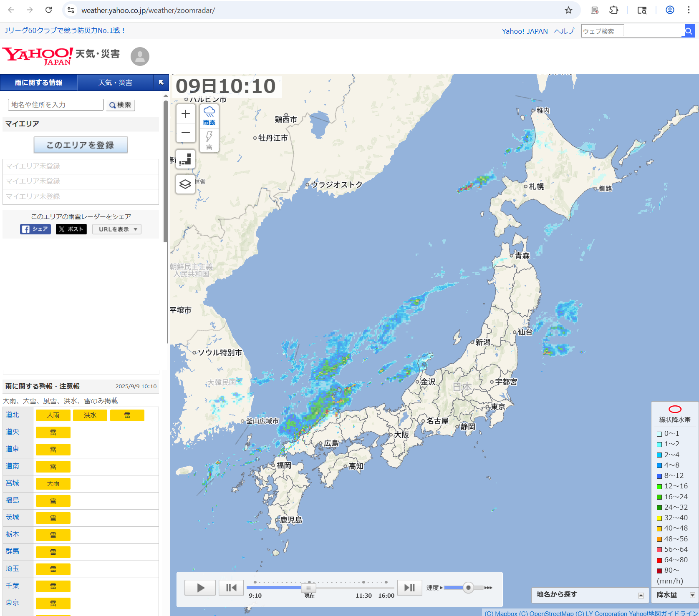Select the 雨雲 rain cloud layer icon
699x616 pixels.
tap(209, 116)
